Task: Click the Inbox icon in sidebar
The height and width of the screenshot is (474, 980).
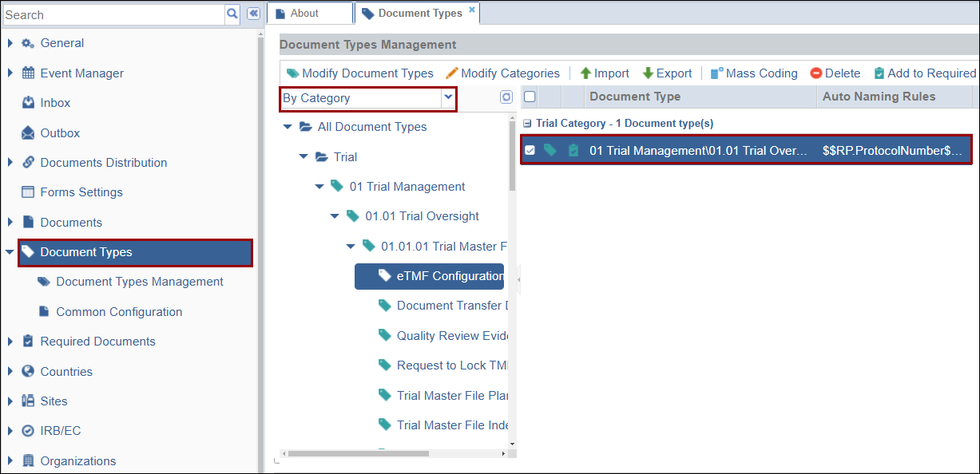Action: [28, 103]
